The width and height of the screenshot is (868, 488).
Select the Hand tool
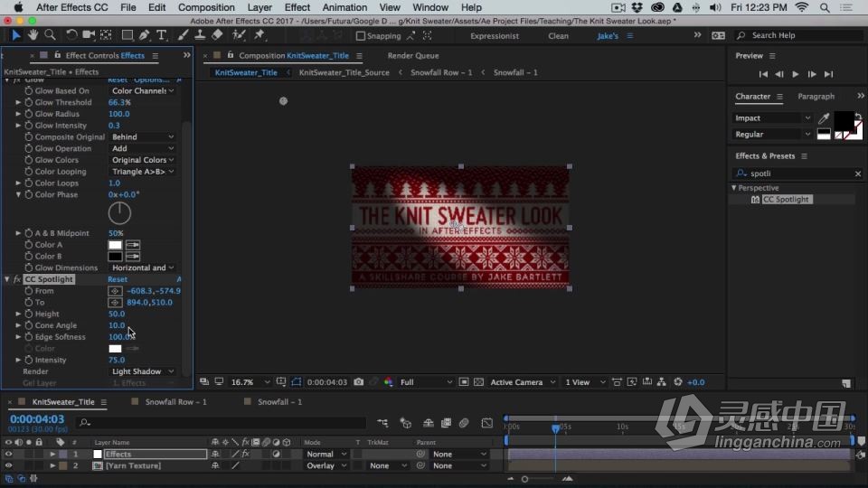33,35
